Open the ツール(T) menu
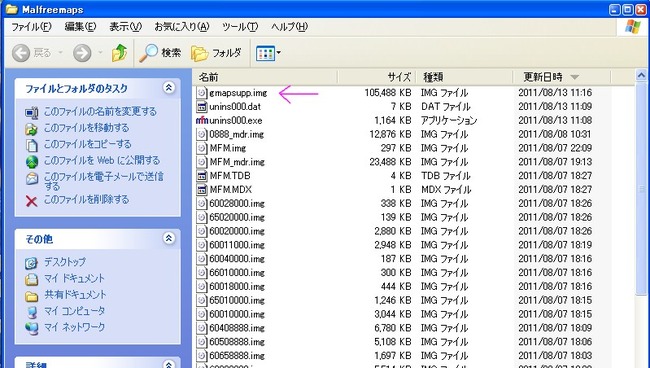 click(240, 27)
